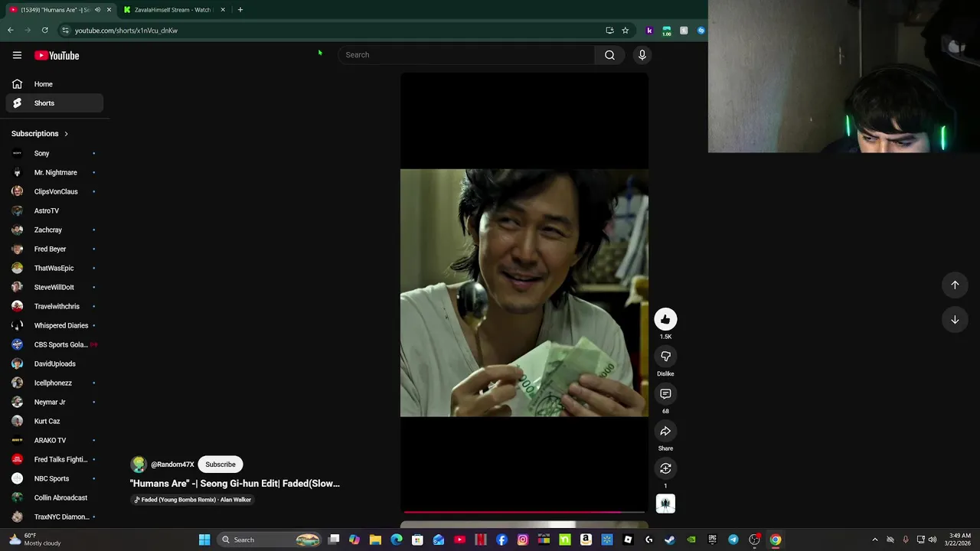Open Steam from taskbar
Viewport: 980px width, 551px height.
[670, 540]
